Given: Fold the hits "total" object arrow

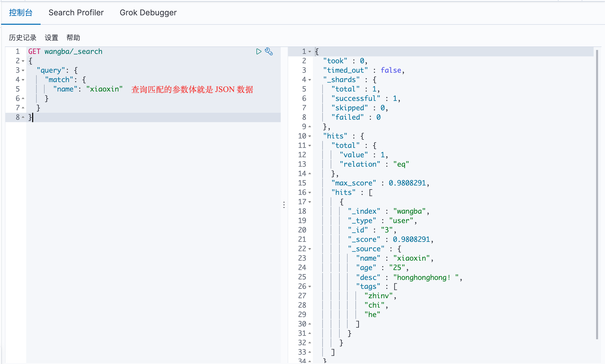Looking at the screenshot, I should click(x=310, y=146).
